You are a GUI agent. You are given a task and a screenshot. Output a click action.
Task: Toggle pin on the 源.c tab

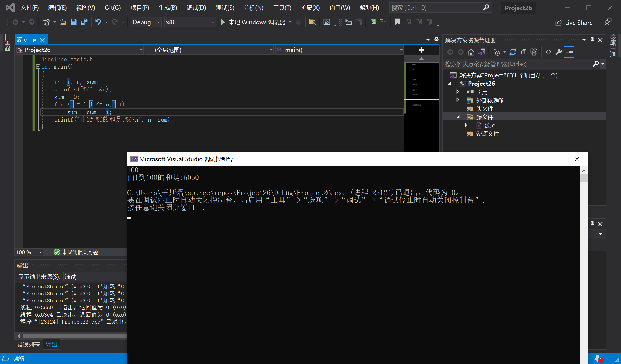(x=34, y=40)
